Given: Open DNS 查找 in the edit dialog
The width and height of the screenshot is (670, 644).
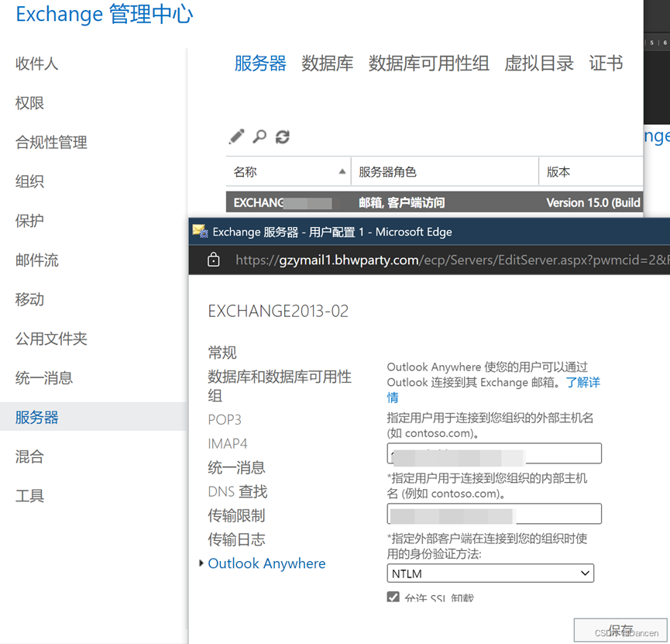Looking at the screenshot, I should point(238,491).
